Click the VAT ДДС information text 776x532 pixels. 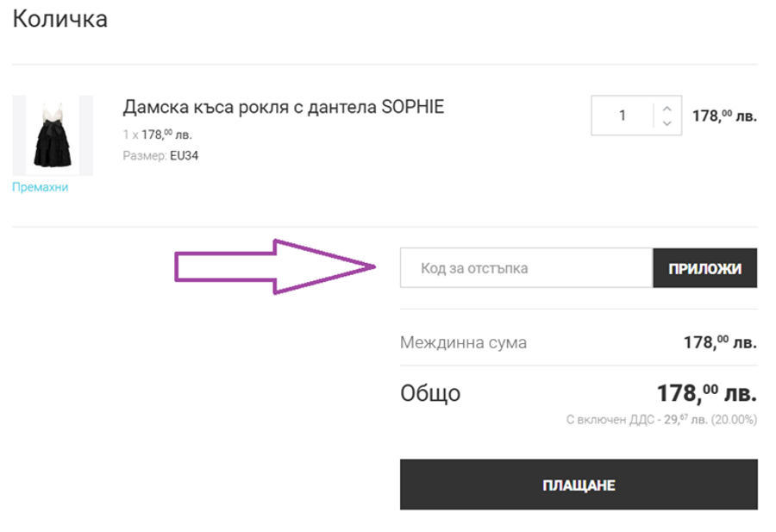point(660,420)
